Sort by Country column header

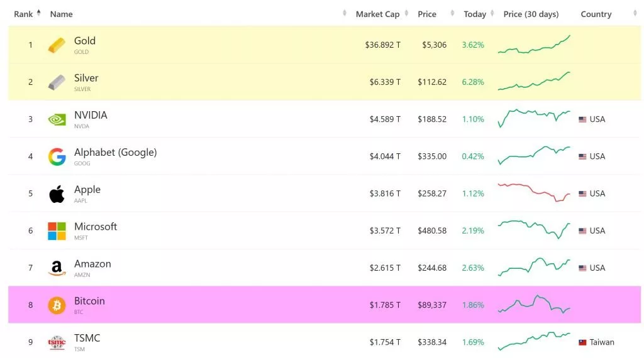[x=596, y=14]
